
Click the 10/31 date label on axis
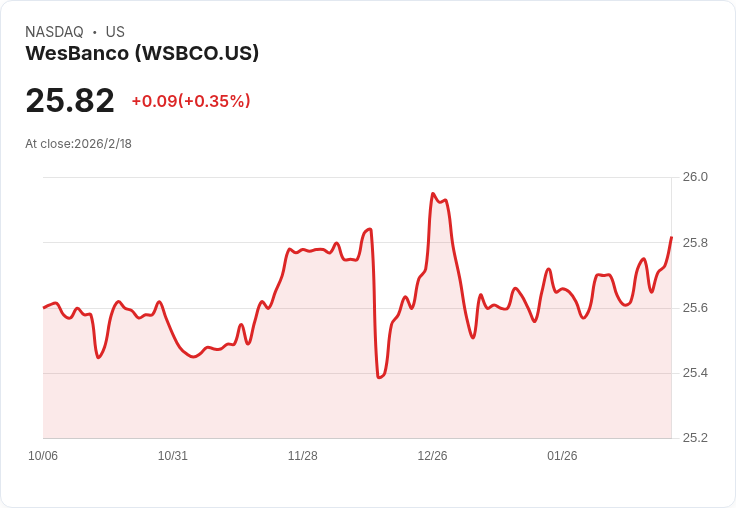point(173,456)
